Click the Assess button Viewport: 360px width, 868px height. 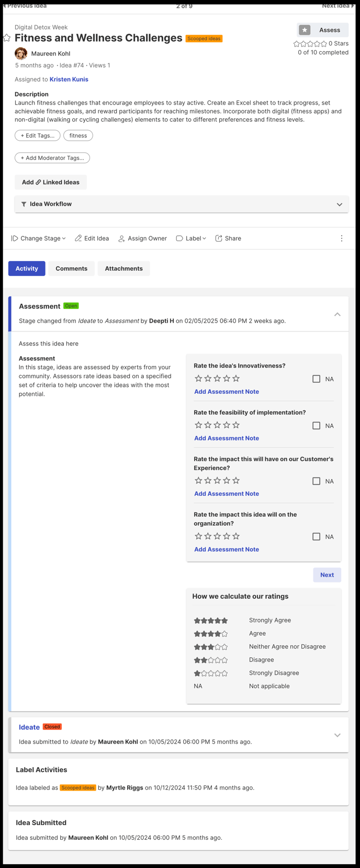[323, 30]
